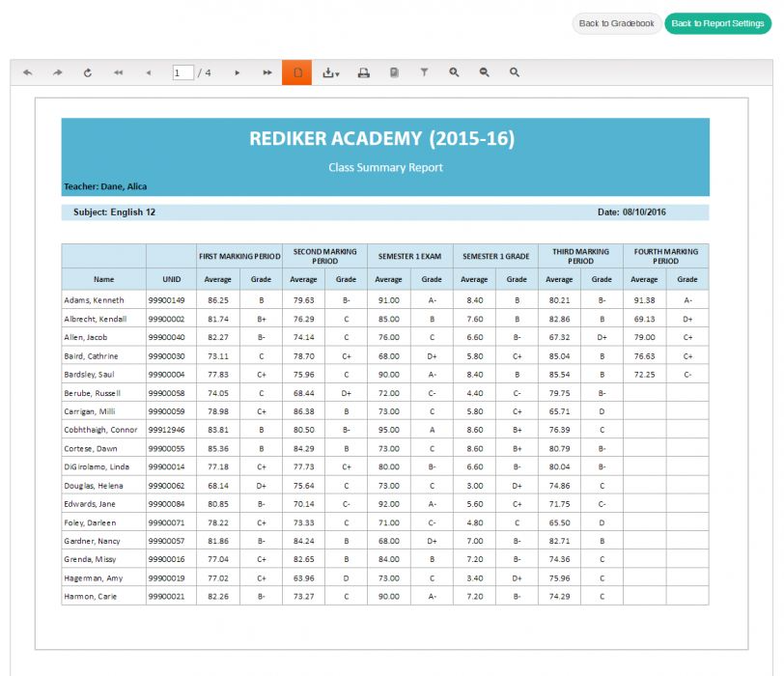Screen dimensions: 784x676
Task: Select the Grenda, Missy name cell
Action: click(104, 559)
